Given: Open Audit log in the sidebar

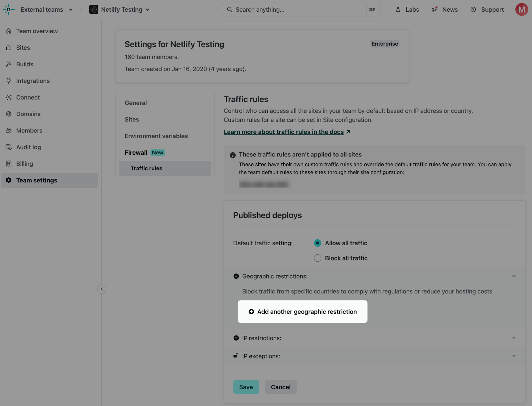Looking at the screenshot, I should (x=50, y=147).
